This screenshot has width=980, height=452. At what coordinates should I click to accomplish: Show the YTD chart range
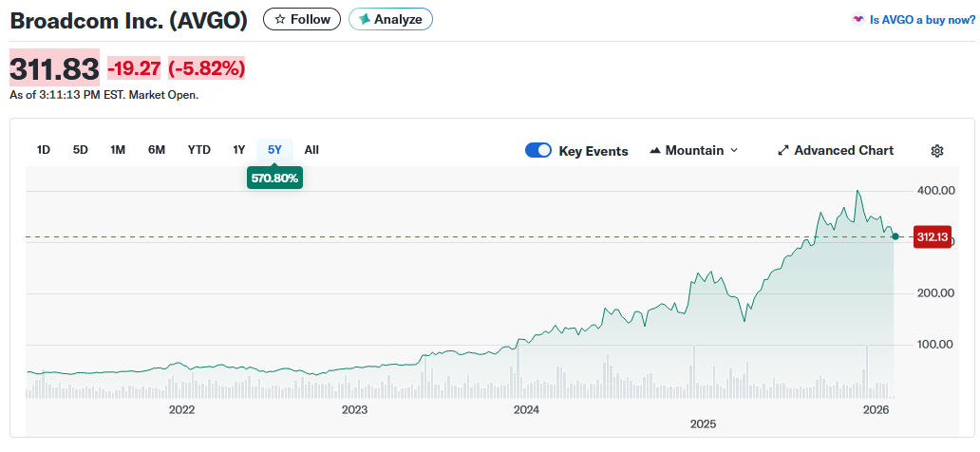pos(199,150)
